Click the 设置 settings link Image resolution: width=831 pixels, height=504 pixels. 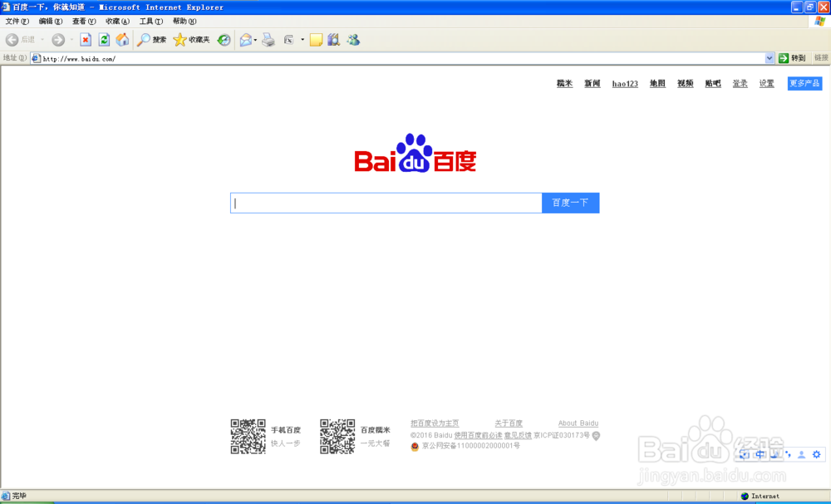pos(766,84)
